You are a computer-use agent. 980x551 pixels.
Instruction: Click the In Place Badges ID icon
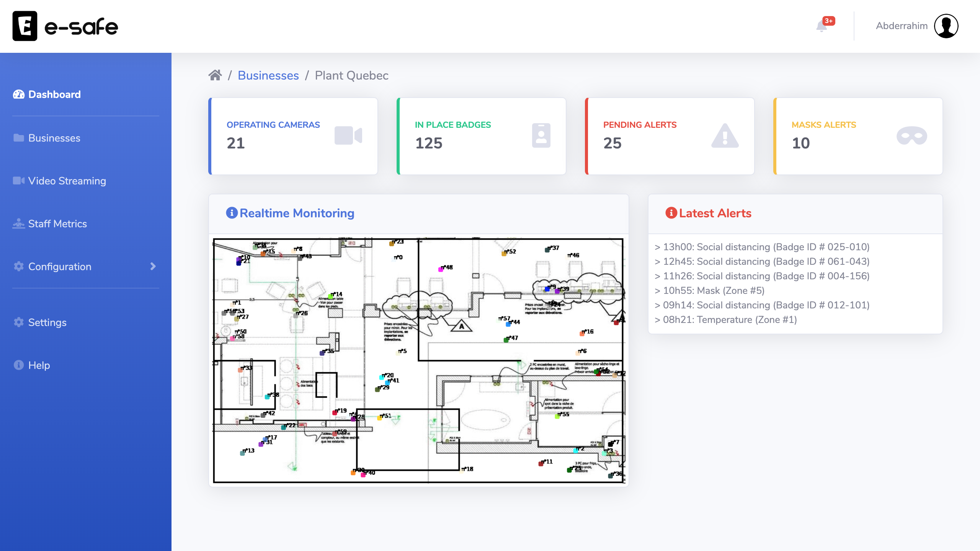tap(541, 135)
